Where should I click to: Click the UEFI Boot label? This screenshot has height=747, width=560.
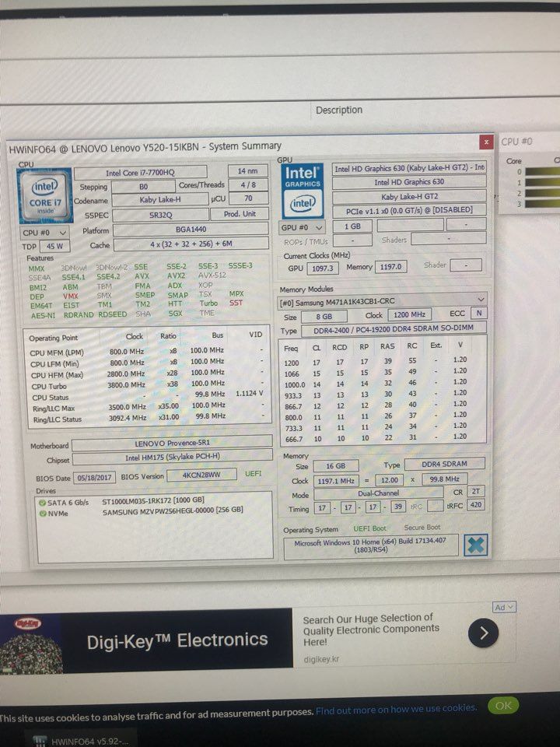pyautogui.click(x=369, y=528)
